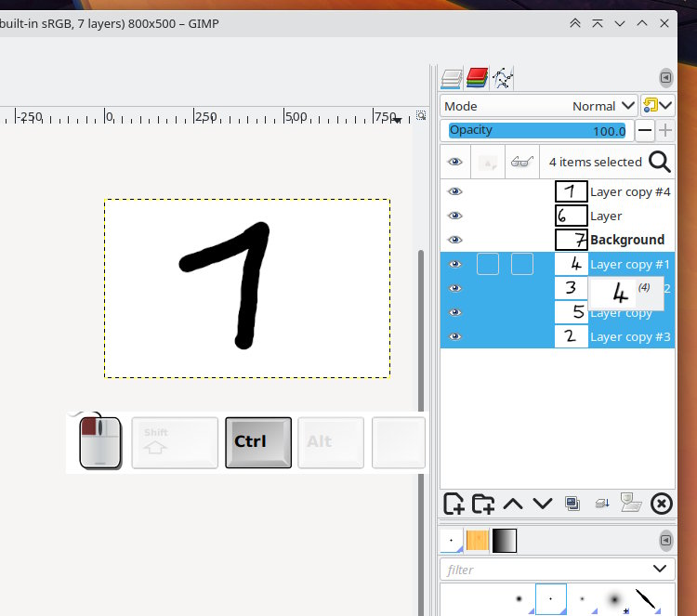The height and width of the screenshot is (616, 697).
Task: Click thumbnail of Layer copy #4
Action: pyautogui.click(x=572, y=191)
